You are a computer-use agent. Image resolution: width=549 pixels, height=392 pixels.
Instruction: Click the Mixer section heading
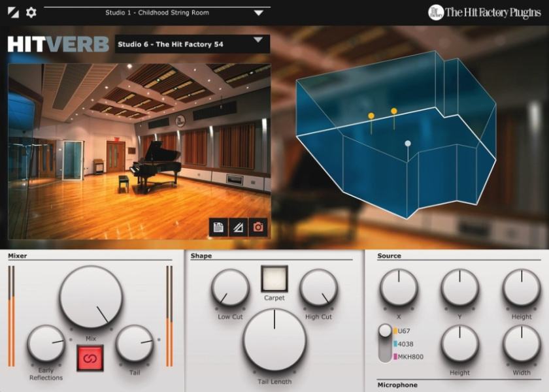(18, 256)
